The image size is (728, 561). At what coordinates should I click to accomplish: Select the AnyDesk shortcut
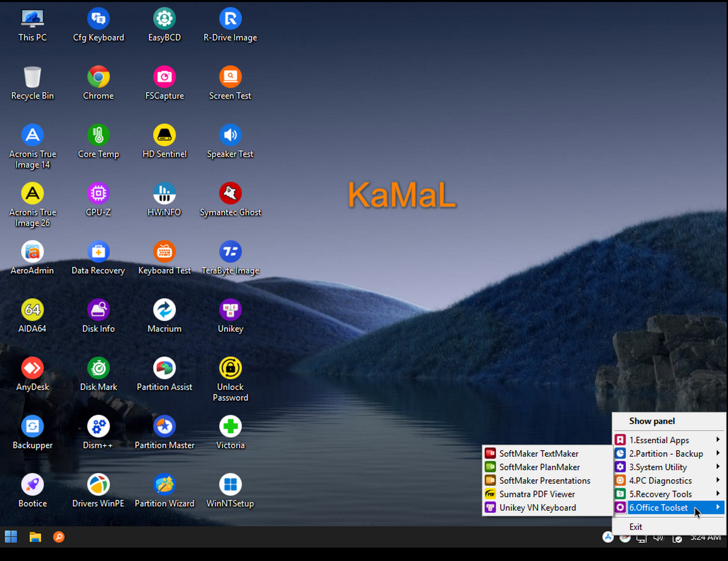32,375
